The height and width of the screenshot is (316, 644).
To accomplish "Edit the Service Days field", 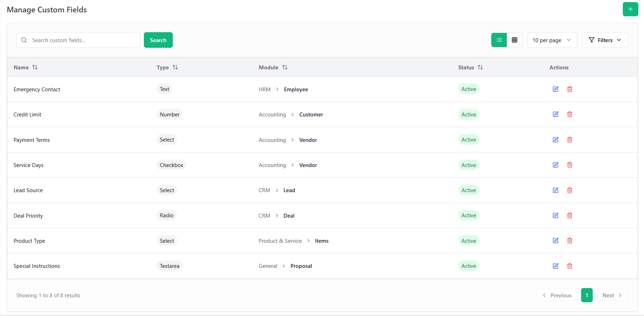I will click(x=556, y=165).
